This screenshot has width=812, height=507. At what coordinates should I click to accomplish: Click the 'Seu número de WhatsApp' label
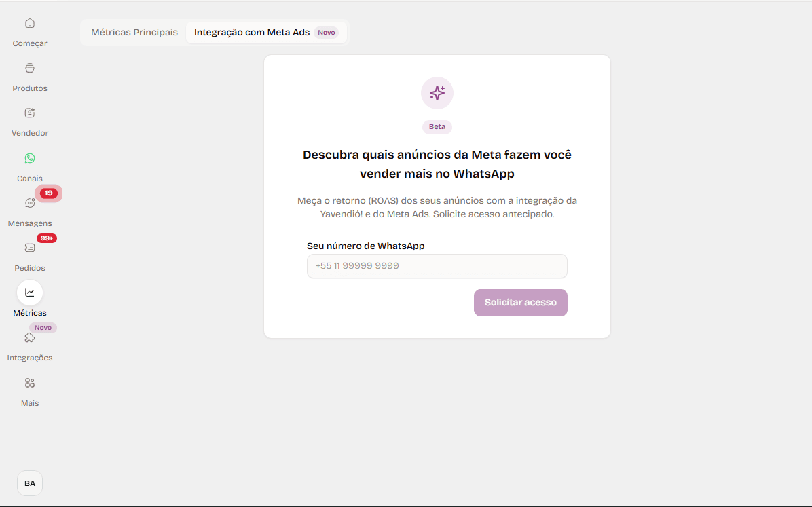click(x=366, y=246)
